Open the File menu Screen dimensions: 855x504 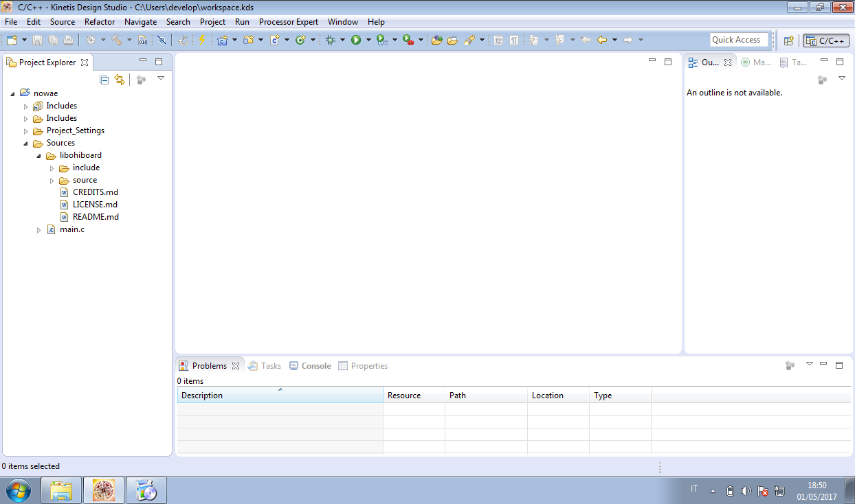(11, 22)
